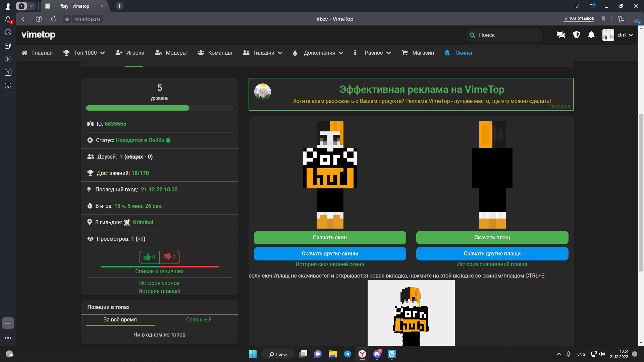Click the green level progress bar

point(138,108)
